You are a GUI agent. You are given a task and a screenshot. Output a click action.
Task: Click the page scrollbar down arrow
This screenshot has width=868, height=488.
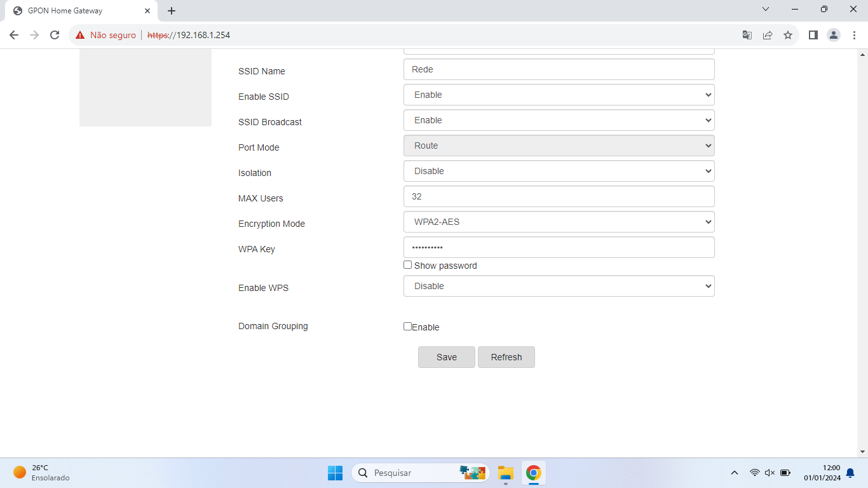863,452
